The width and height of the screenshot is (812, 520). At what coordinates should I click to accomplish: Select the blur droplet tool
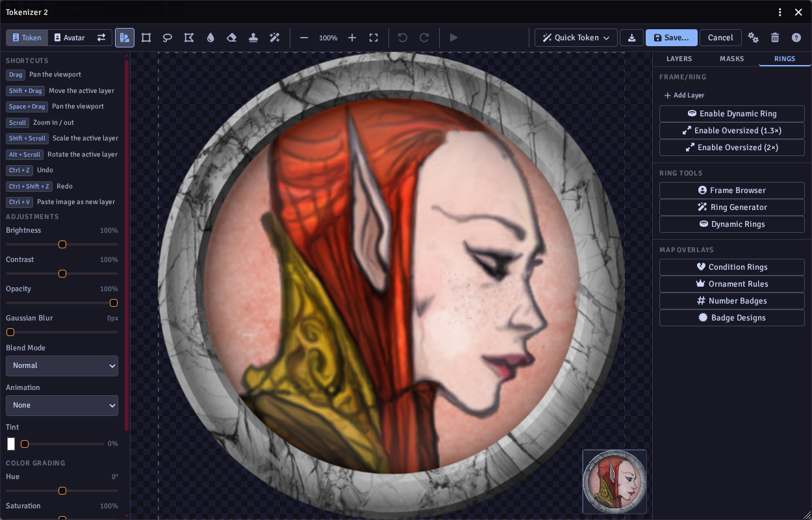tap(210, 38)
